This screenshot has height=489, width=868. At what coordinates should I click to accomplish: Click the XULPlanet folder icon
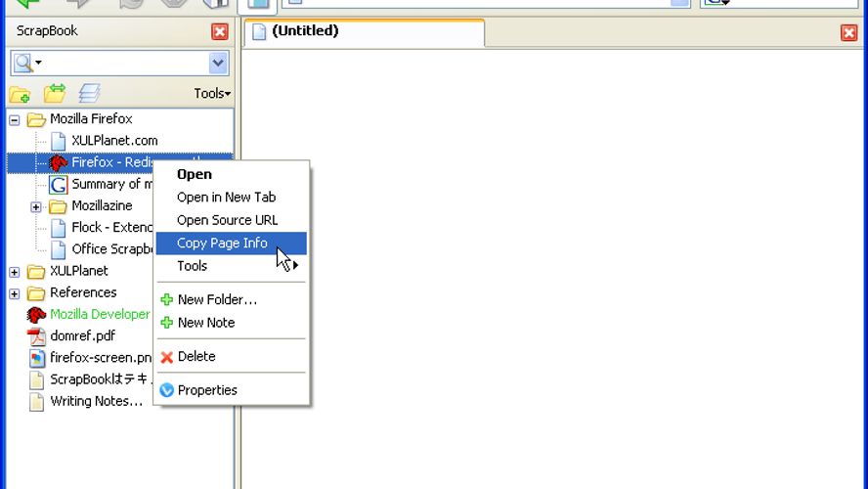coord(36,271)
